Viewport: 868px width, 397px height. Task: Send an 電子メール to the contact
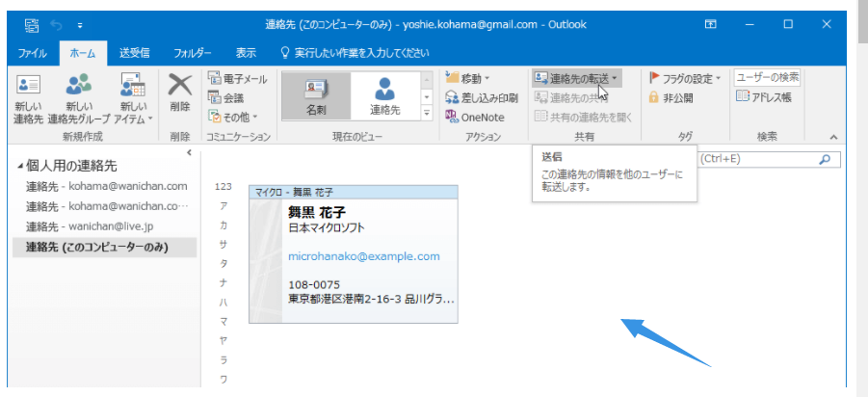click(238, 79)
